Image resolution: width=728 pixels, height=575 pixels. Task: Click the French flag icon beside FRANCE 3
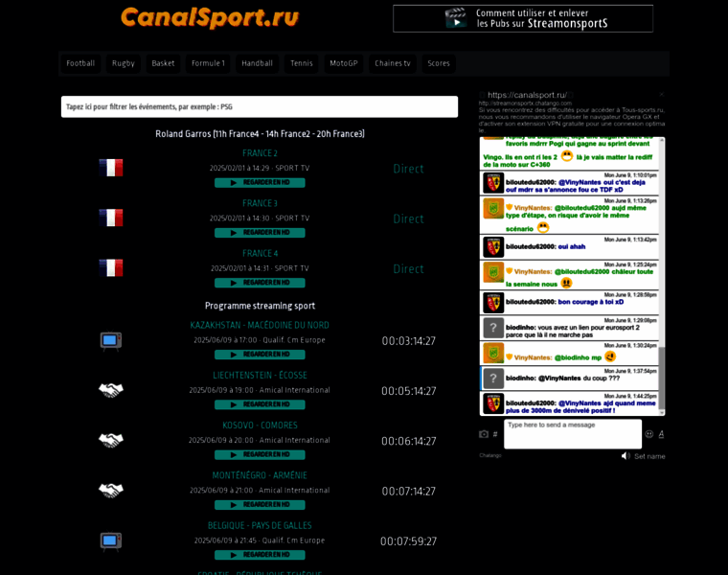111,218
